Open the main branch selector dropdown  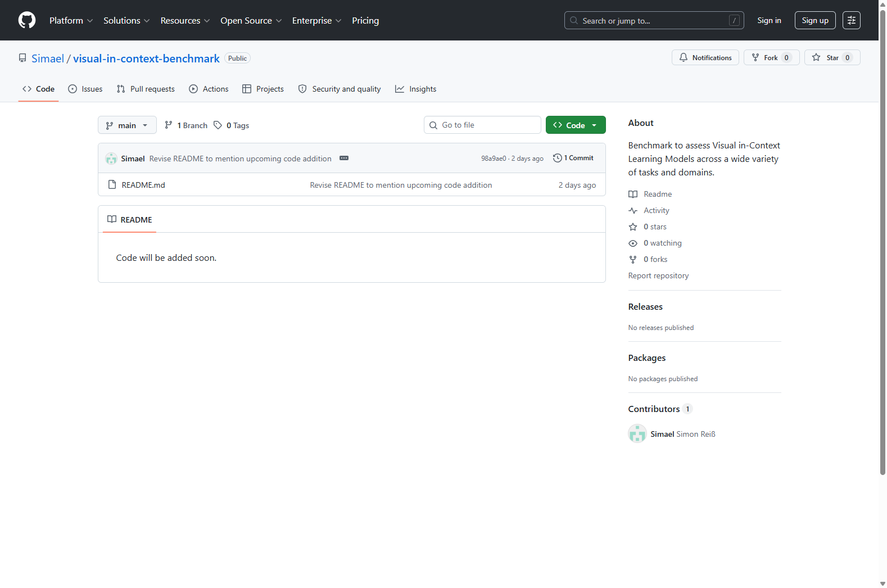tap(127, 125)
